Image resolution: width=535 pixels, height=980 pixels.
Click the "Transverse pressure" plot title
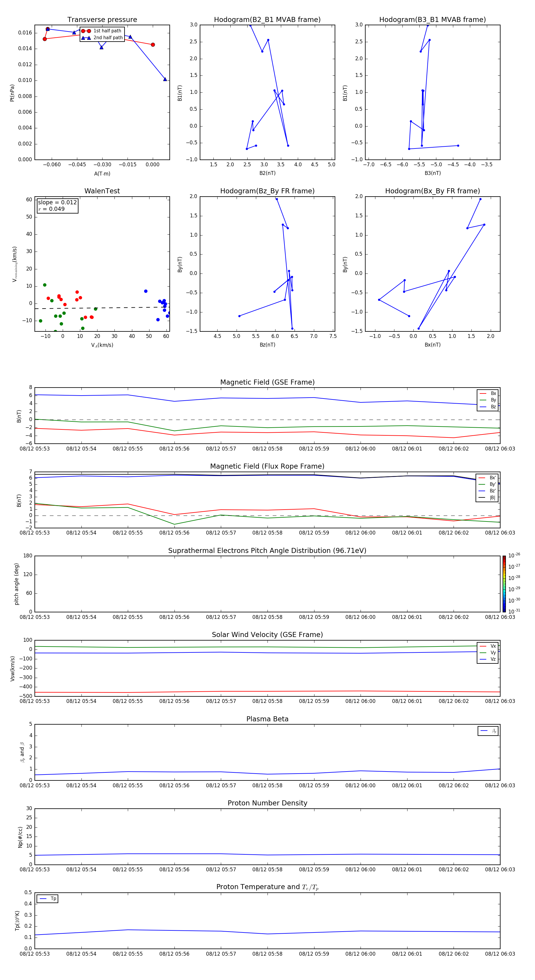pos(102,20)
